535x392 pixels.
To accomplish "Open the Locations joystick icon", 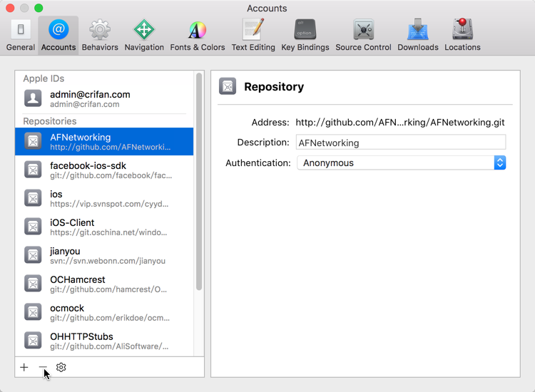I will 462,29.
